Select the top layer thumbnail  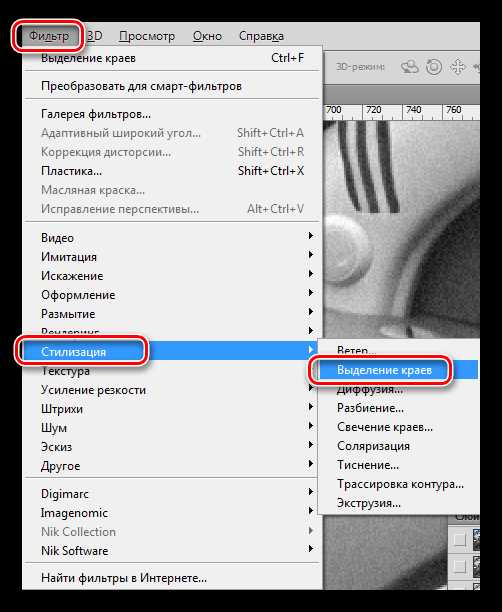[476, 539]
